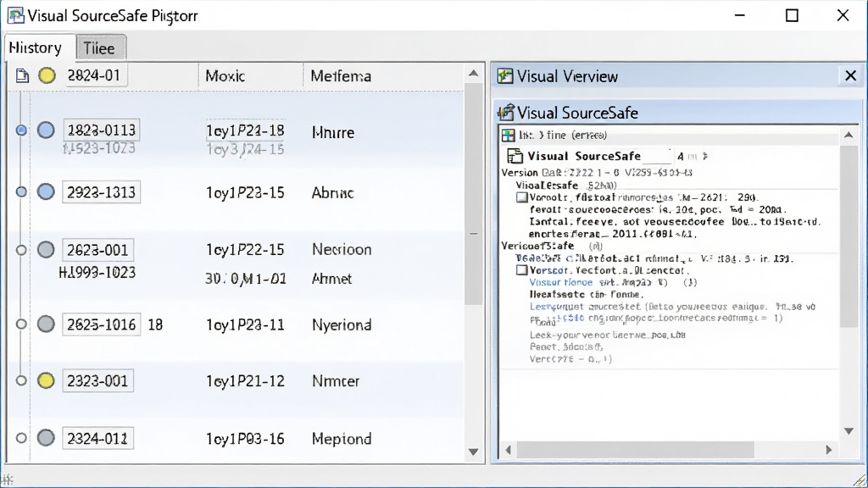Click author name Nyeriond
The height and width of the screenshot is (488, 868).
(342, 324)
